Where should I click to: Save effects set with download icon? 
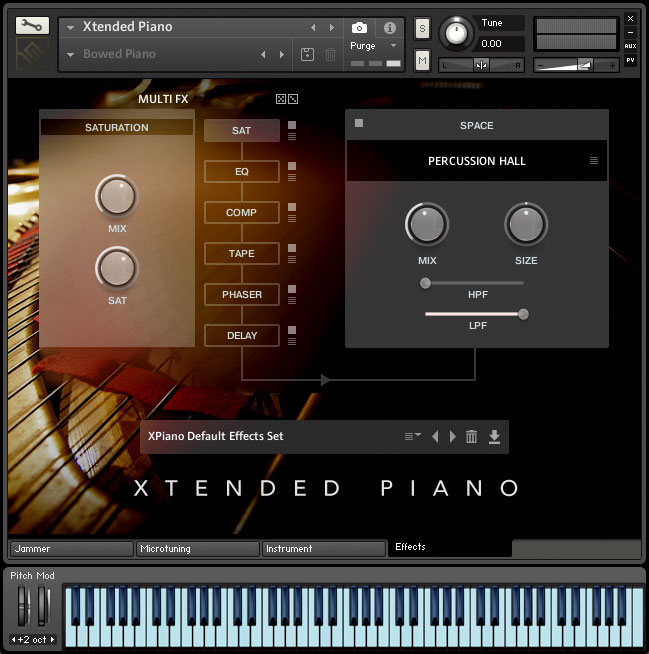click(494, 437)
